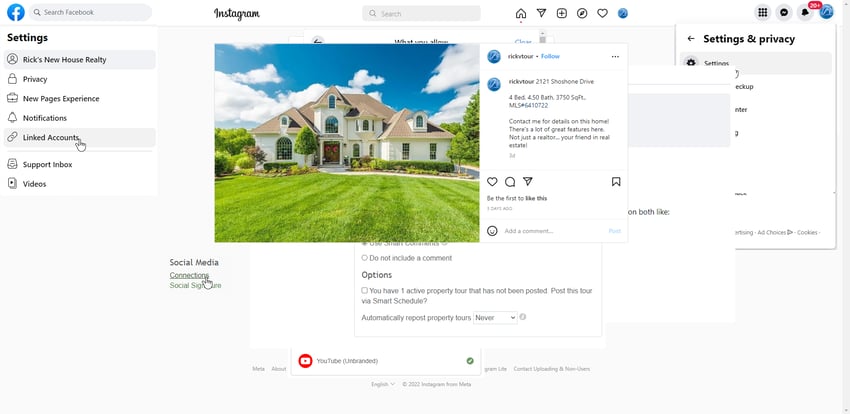Click Contact Uploading & Non-Users footer link

[552, 369]
